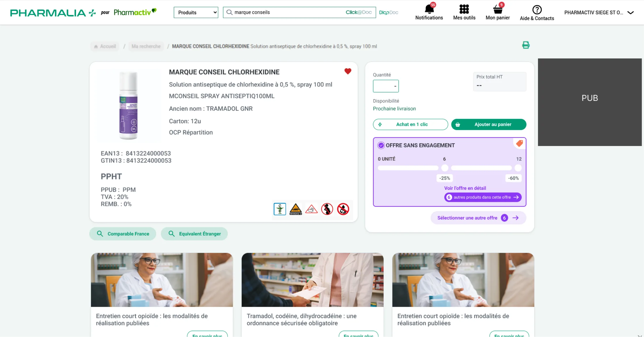644x337 pixels.
Task: Go to Ma recherche breadcrumb
Action: 146,46
